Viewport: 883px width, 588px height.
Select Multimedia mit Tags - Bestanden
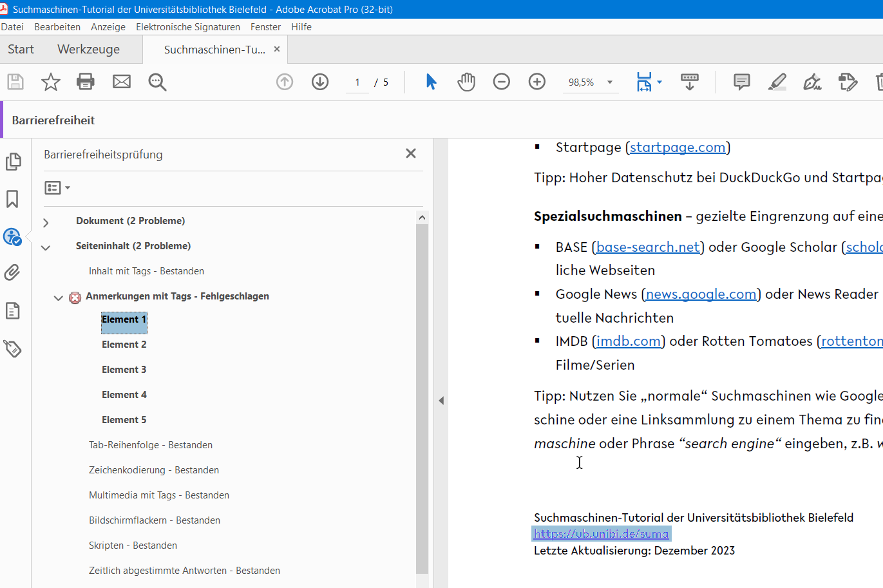pos(159,495)
